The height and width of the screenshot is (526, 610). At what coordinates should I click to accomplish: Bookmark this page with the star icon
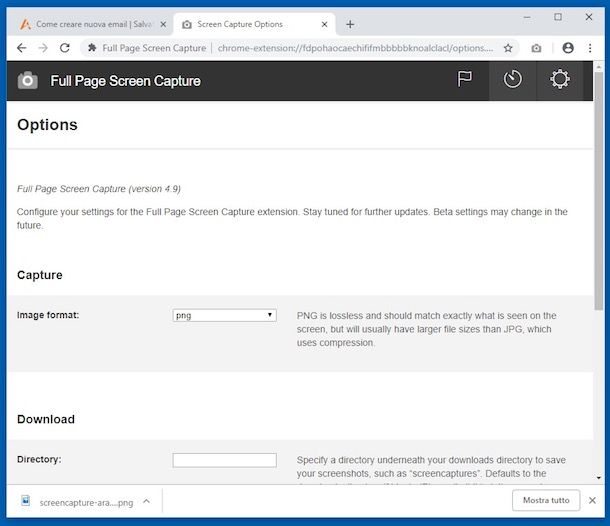click(x=508, y=48)
